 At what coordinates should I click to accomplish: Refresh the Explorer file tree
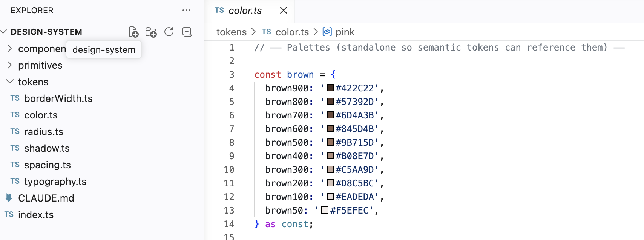169,32
